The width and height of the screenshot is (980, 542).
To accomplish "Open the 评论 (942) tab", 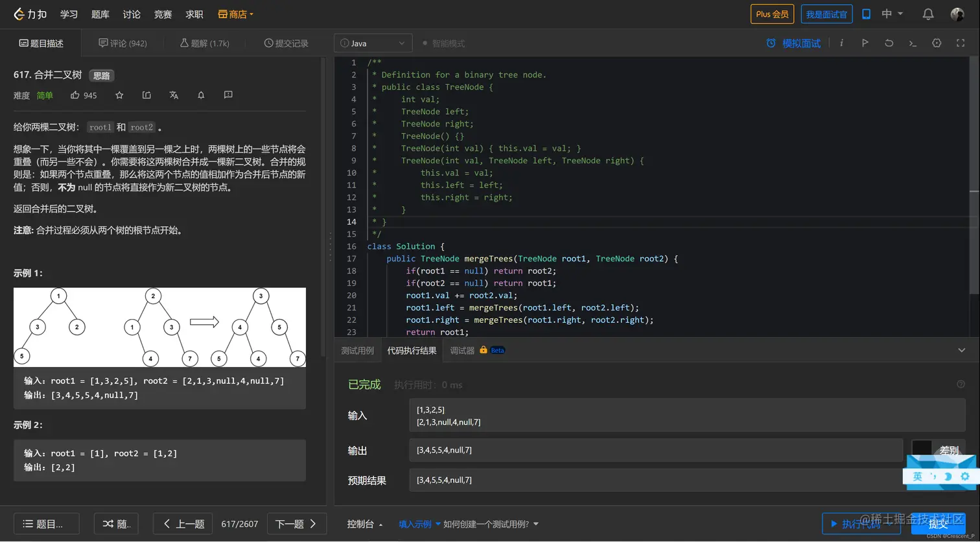I will click(122, 43).
